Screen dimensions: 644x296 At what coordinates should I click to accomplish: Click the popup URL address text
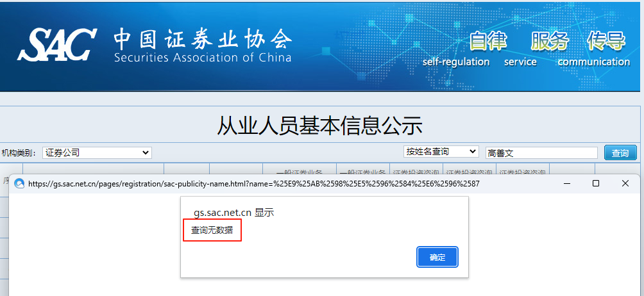coord(254,184)
